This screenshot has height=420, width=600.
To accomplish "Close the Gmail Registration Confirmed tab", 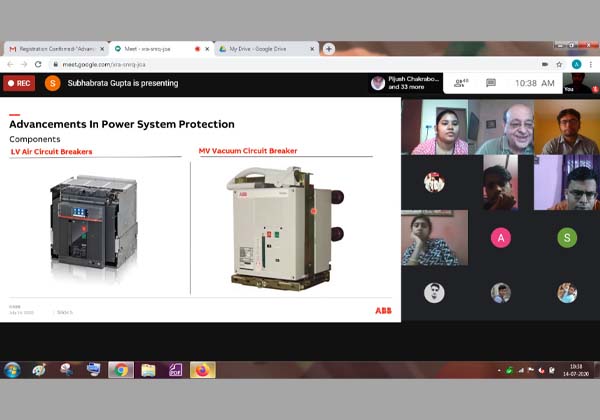I will coord(102,49).
